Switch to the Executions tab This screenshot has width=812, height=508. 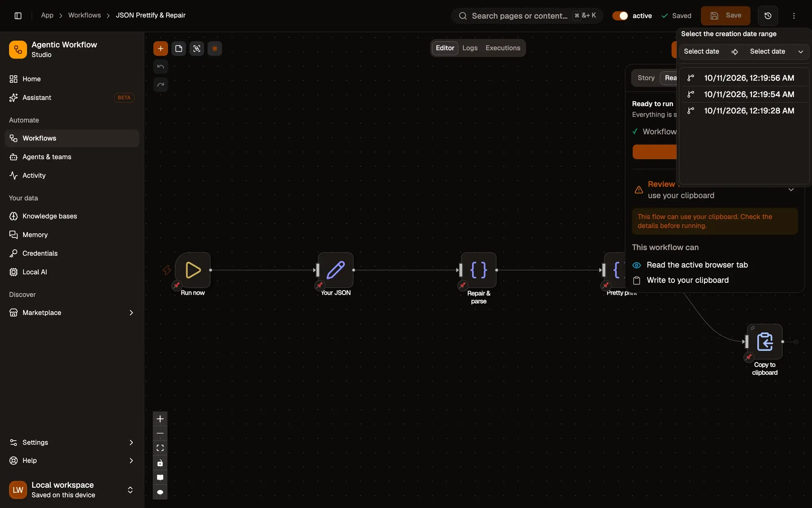click(503, 48)
